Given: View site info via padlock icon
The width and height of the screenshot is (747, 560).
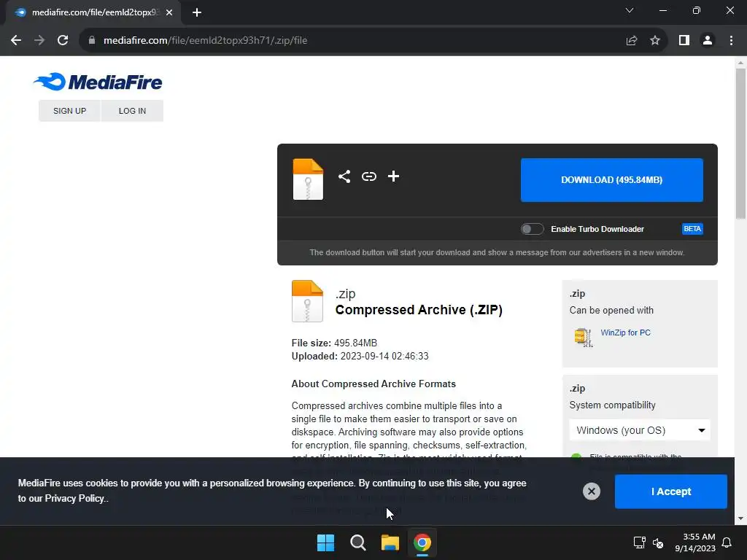Looking at the screenshot, I should (x=91, y=41).
